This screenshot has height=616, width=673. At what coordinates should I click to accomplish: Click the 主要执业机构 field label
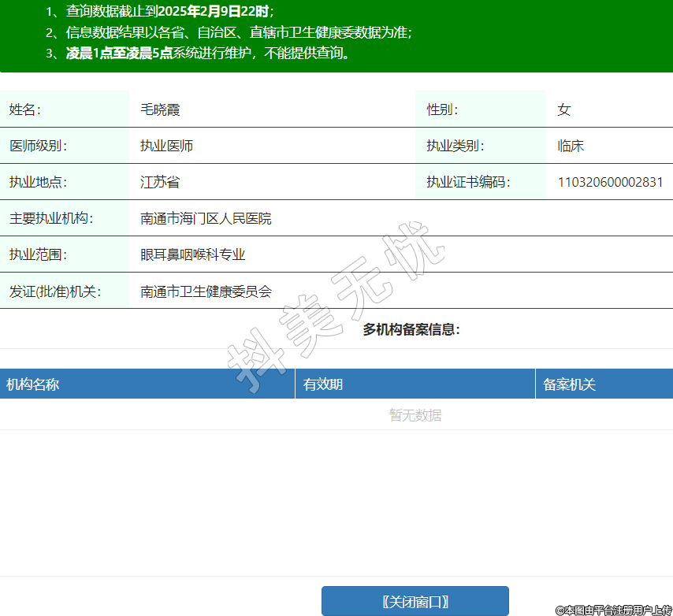(x=51, y=218)
